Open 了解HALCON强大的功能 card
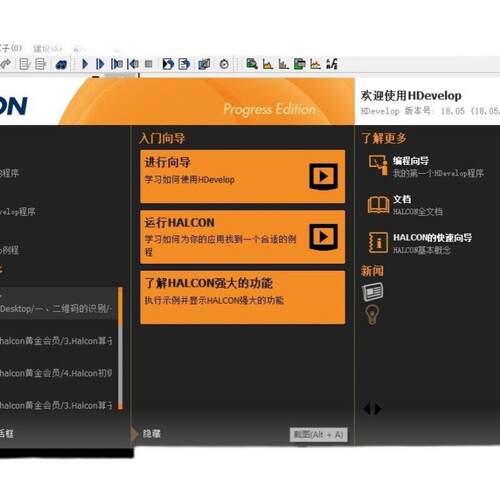This screenshot has height=500, width=500. 243,297
